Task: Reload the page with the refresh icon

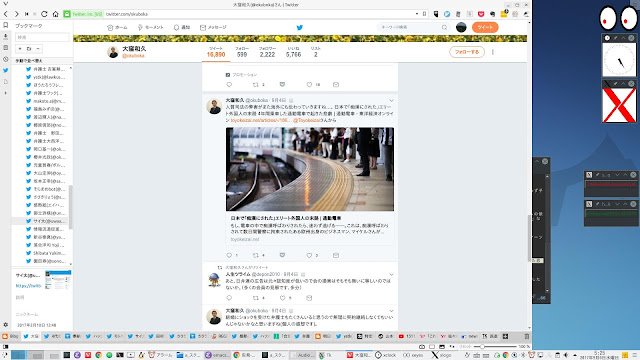Action: pos(44,14)
